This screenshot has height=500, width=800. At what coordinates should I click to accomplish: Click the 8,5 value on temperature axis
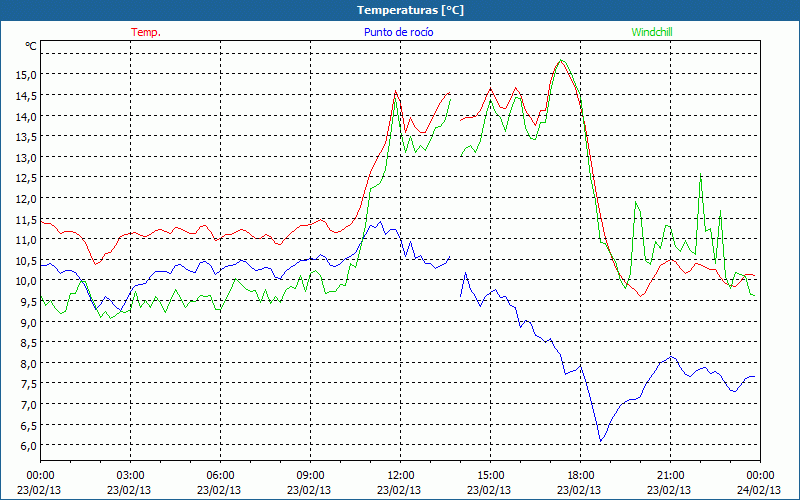coord(28,343)
